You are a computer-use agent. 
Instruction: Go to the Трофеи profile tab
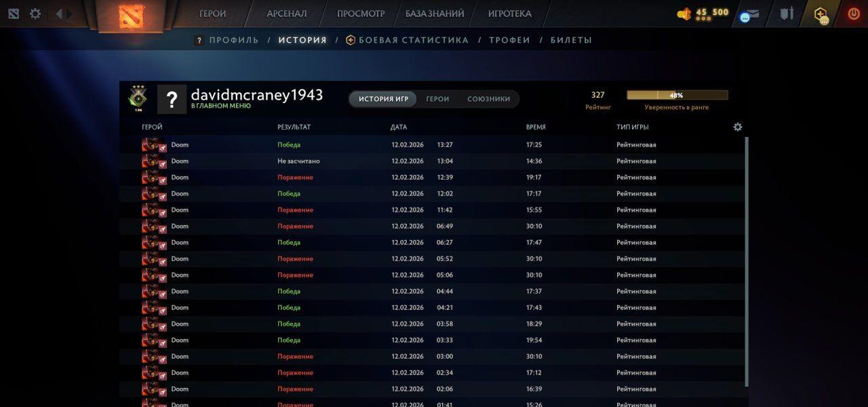pos(509,40)
